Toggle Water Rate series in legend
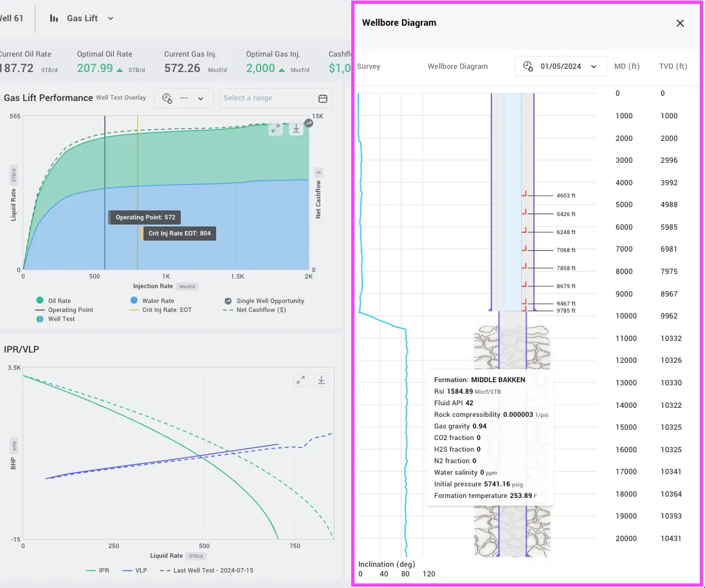Viewport: 705px width, 588px height. point(152,300)
